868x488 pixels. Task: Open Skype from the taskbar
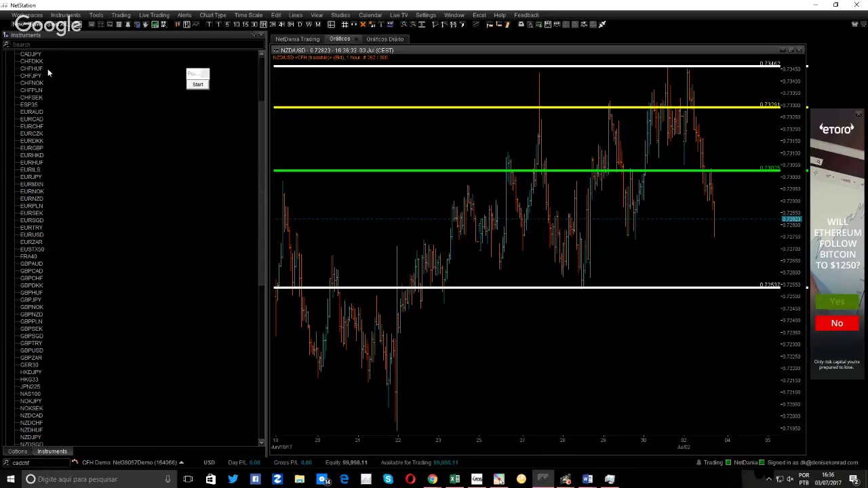388,479
